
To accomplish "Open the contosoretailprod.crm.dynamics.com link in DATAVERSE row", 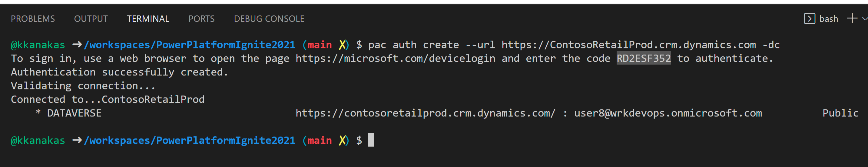I will tap(425, 113).
